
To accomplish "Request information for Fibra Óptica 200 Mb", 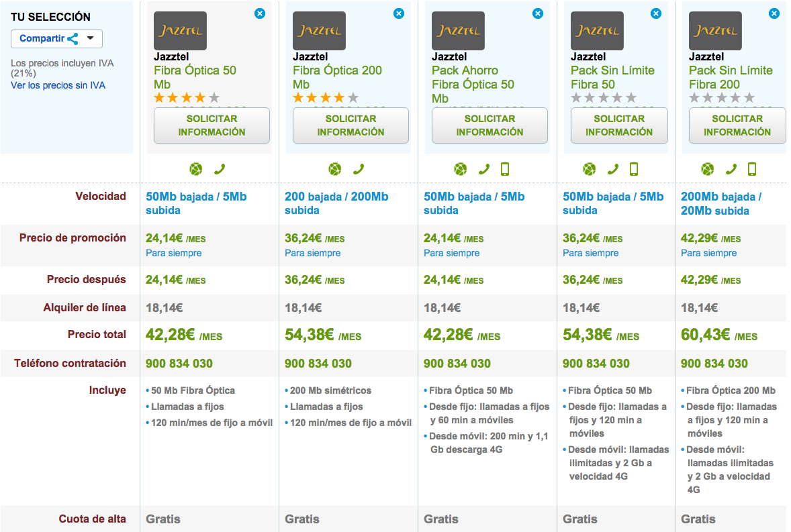I will 351,125.
